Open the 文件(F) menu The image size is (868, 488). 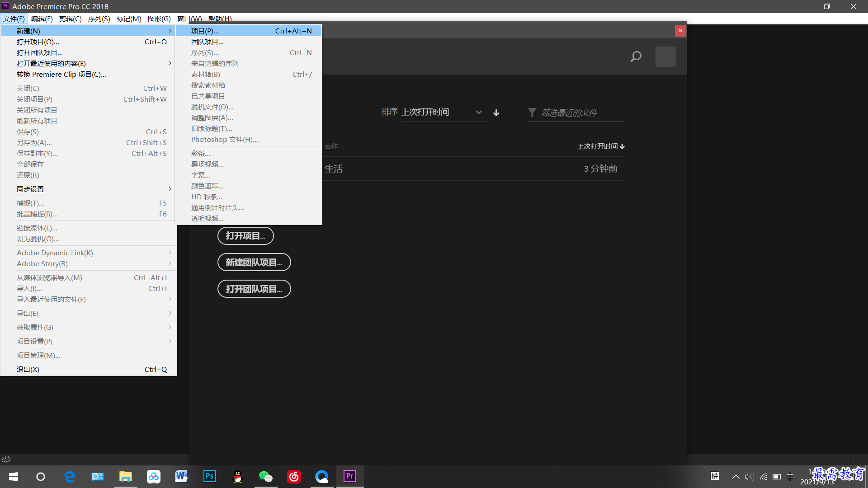pyautogui.click(x=14, y=19)
